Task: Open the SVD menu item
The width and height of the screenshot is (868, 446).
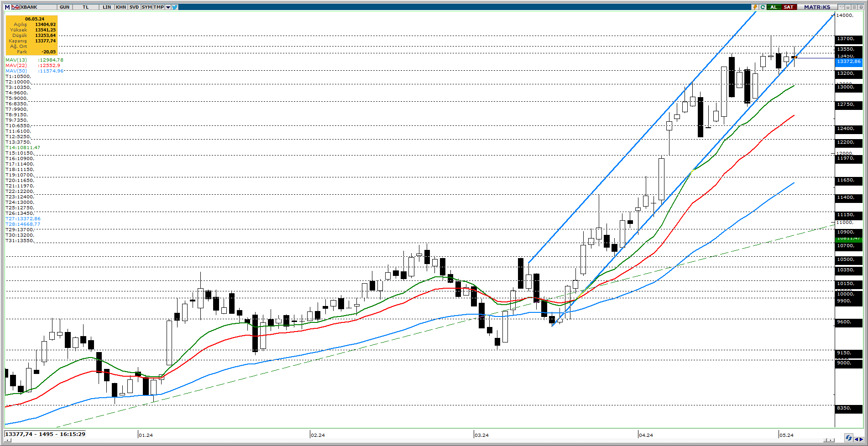Action: pos(134,7)
